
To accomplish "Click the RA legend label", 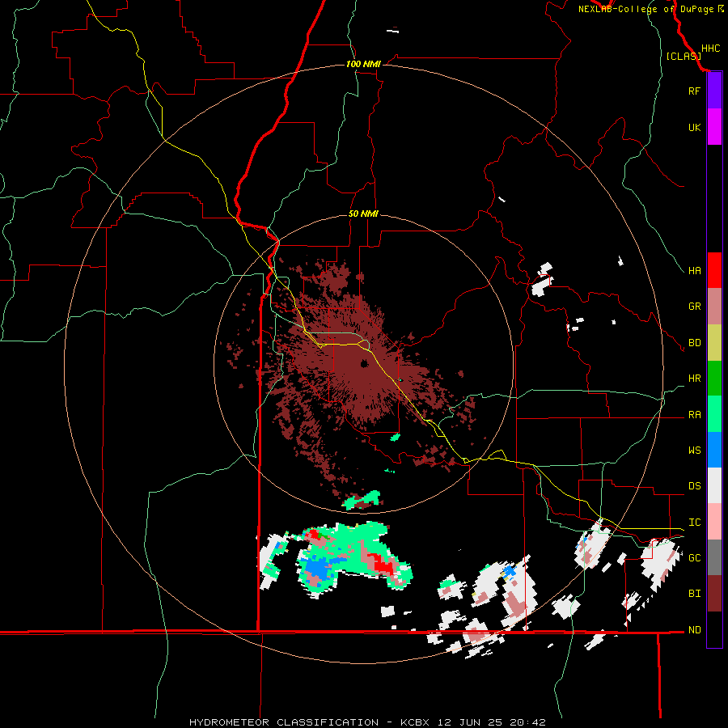I will coord(694,415).
